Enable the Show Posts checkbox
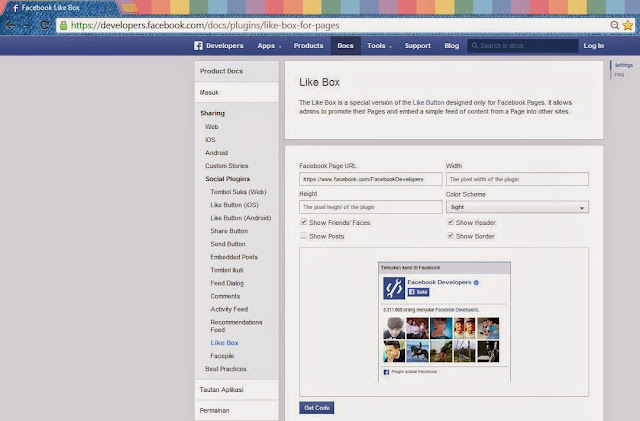 pos(303,236)
